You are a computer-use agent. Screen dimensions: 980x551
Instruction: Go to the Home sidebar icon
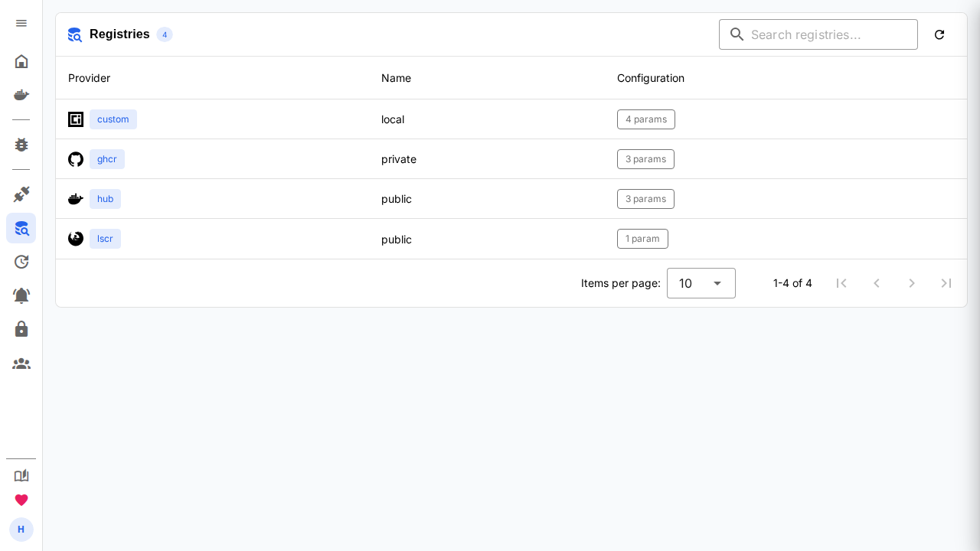tap(21, 61)
